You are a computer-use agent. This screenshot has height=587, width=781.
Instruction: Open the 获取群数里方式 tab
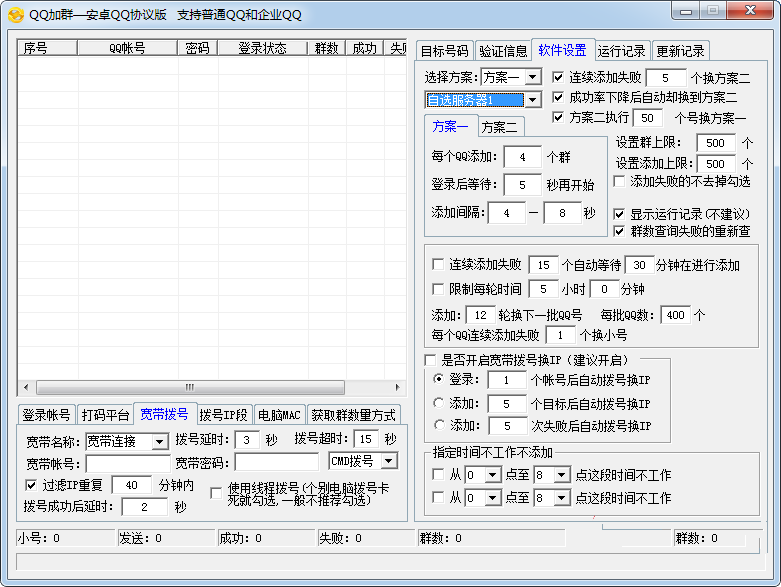(x=354, y=414)
